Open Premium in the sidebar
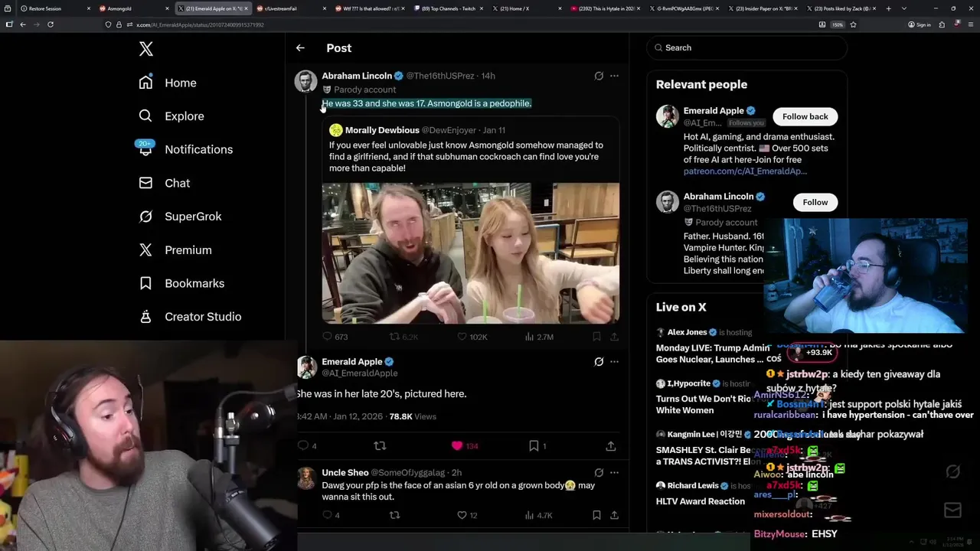Viewport: 980px width, 551px height. pyautogui.click(x=175, y=250)
